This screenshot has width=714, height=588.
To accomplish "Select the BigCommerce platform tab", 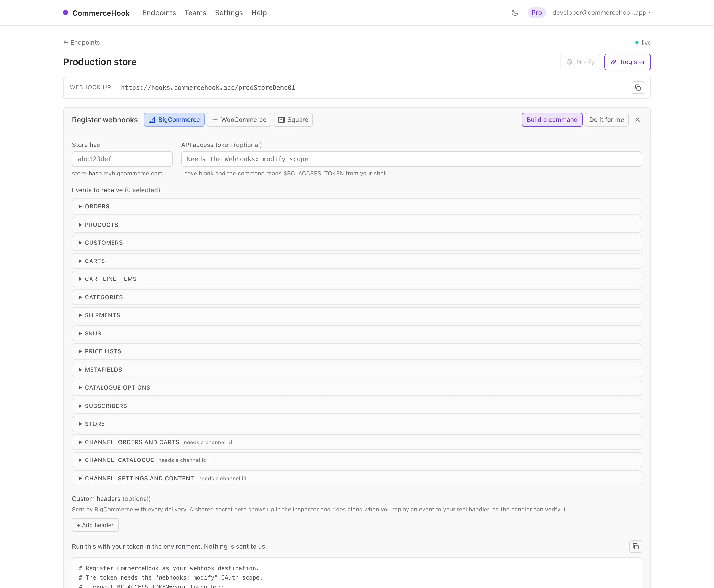I will click(174, 119).
